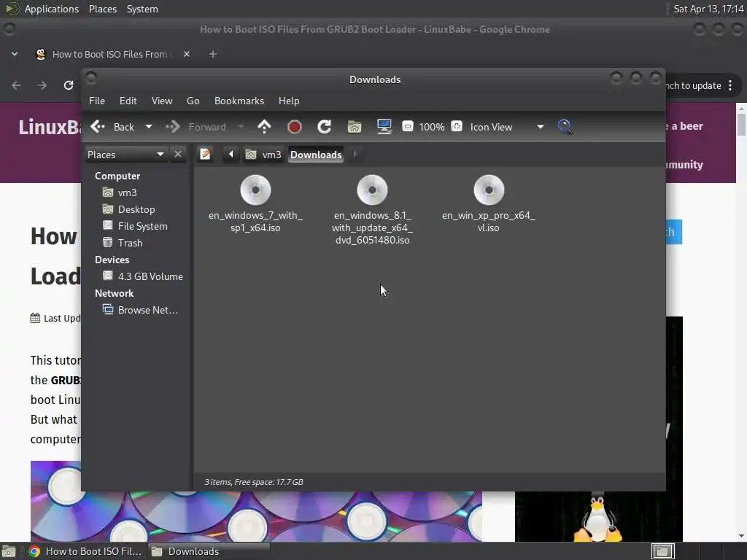Select the en_windows_8.1 ISO disc icon

click(372, 190)
